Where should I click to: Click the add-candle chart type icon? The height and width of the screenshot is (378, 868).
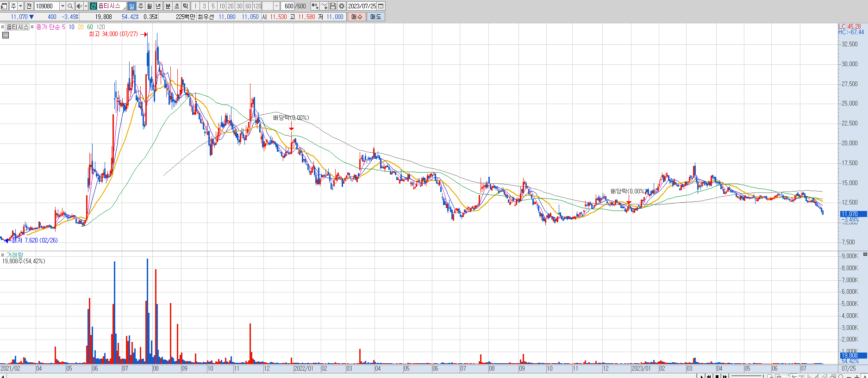[x=315, y=6]
